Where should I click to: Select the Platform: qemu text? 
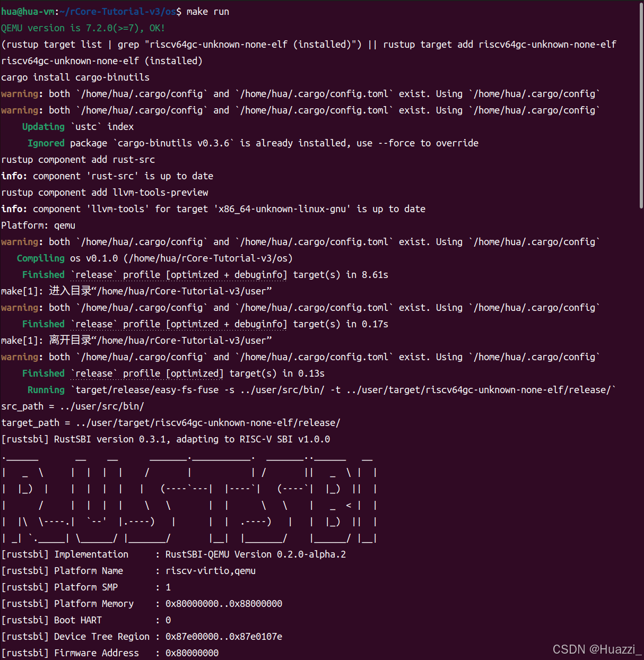(38, 225)
